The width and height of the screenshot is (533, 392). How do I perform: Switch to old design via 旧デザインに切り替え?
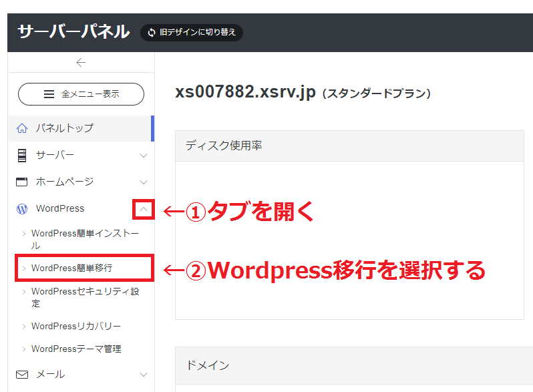[x=192, y=32]
